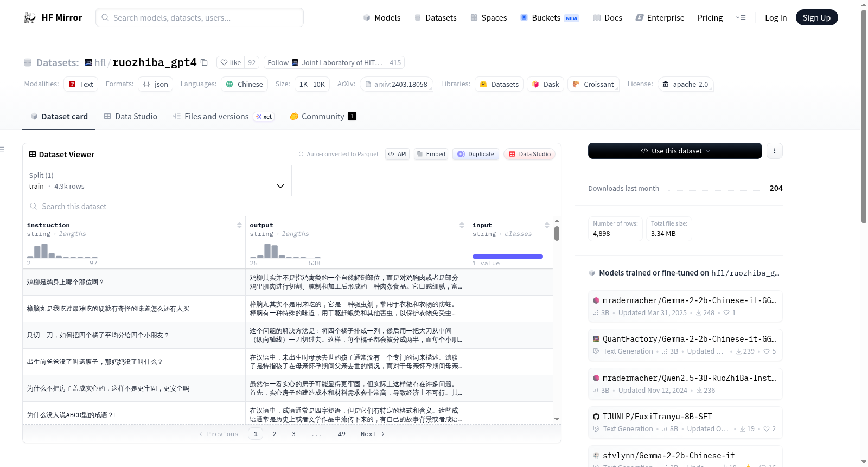The height and width of the screenshot is (467, 868).
Task: Click the Datasets library tag
Action: [499, 84]
